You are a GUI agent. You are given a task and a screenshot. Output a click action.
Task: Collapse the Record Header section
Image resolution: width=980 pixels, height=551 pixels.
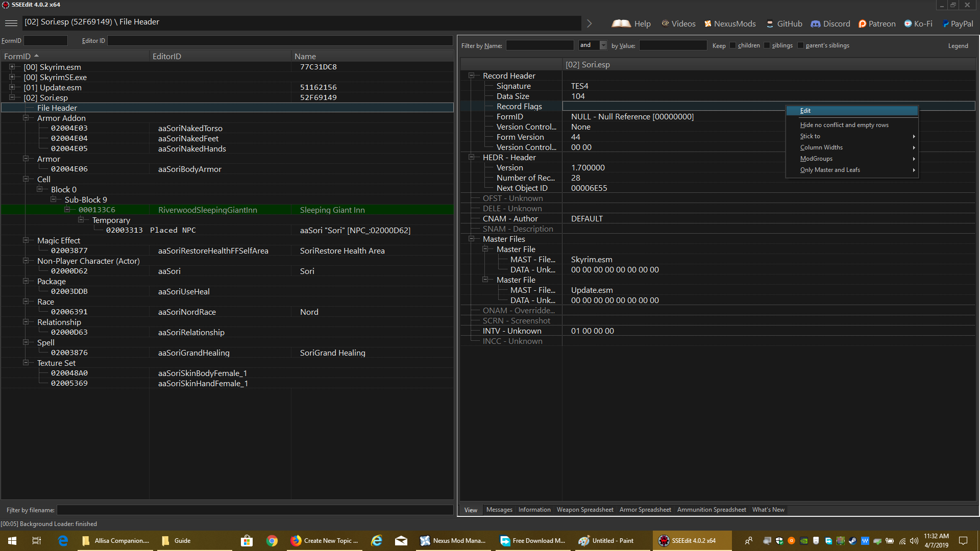[472, 76]
